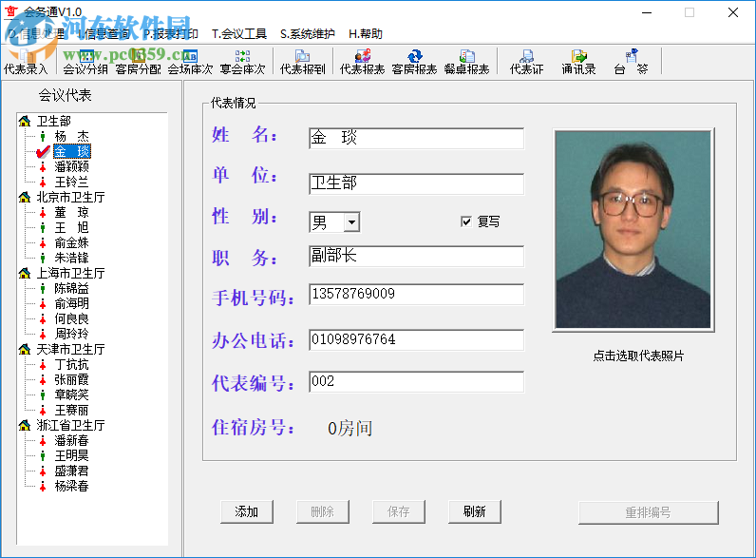Viewport: 756px width, 558px height.
Task: Select 王赛丽 in the delegate tree
Action: pyautogui.click(x=71, y=410)
